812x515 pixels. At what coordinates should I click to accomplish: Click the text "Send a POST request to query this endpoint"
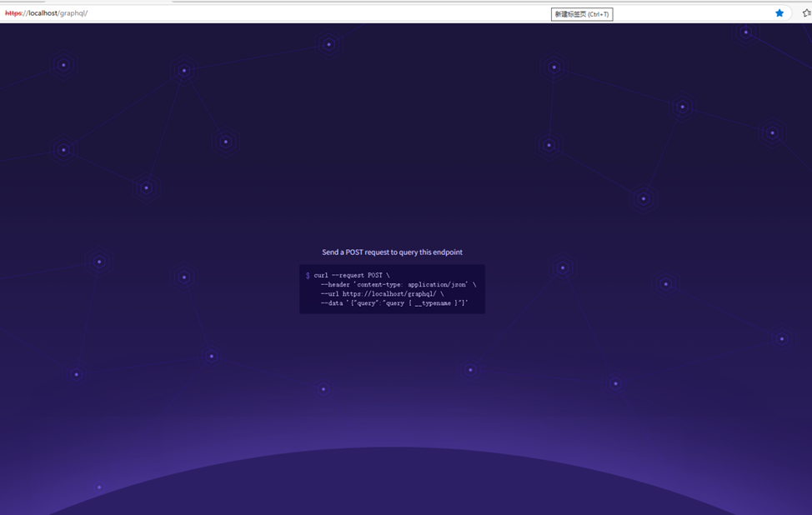[392, 252]
